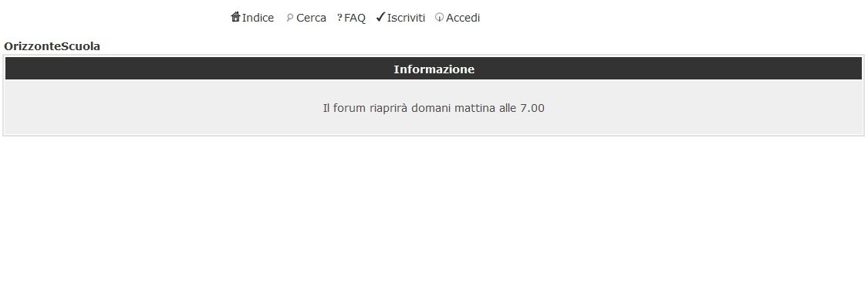Screen dimensions: 868x287
Task: Click the OrizzonteScuola site title
Action: point(52,46)
